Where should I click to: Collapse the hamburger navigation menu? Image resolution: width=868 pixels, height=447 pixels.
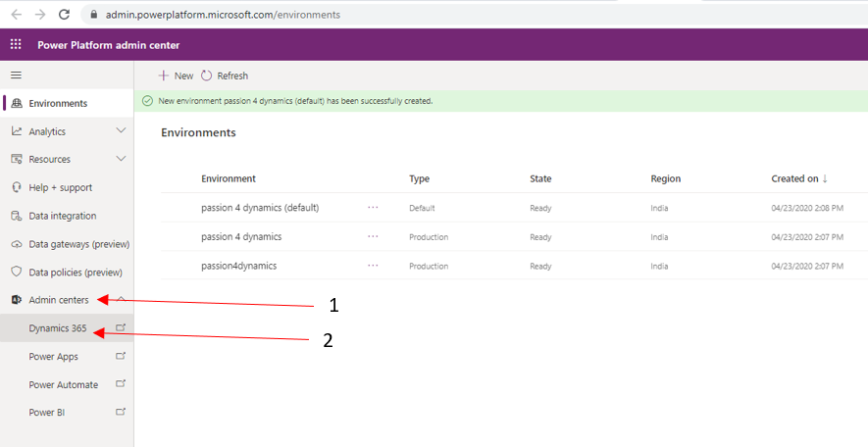point(16,74)
